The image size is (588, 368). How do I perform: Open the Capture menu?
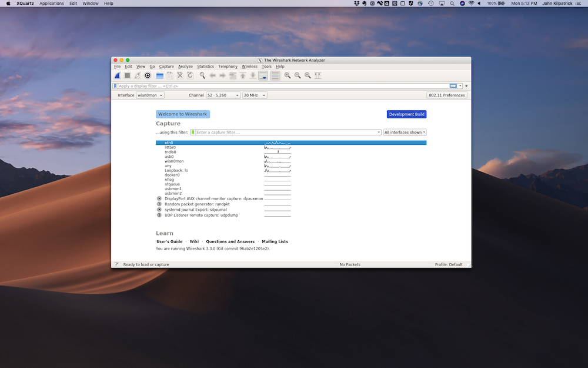pyautogui.click(x=166, y=67)
